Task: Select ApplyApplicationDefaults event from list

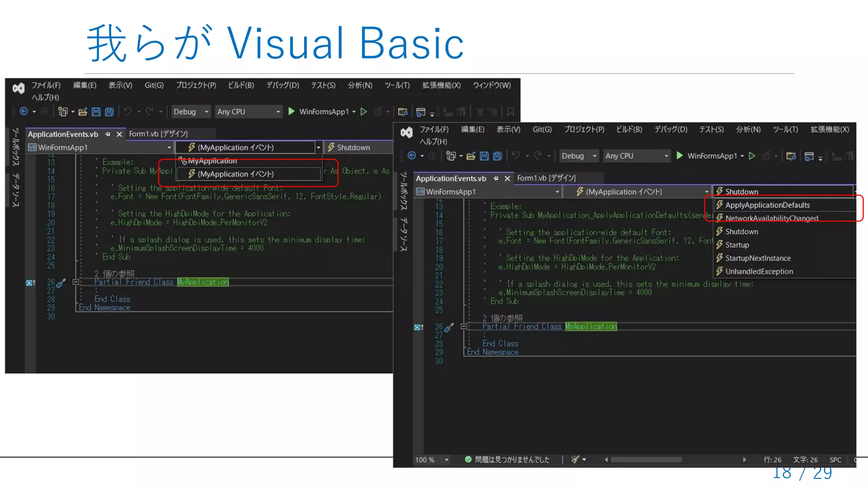Action: [x=785, y=205]
